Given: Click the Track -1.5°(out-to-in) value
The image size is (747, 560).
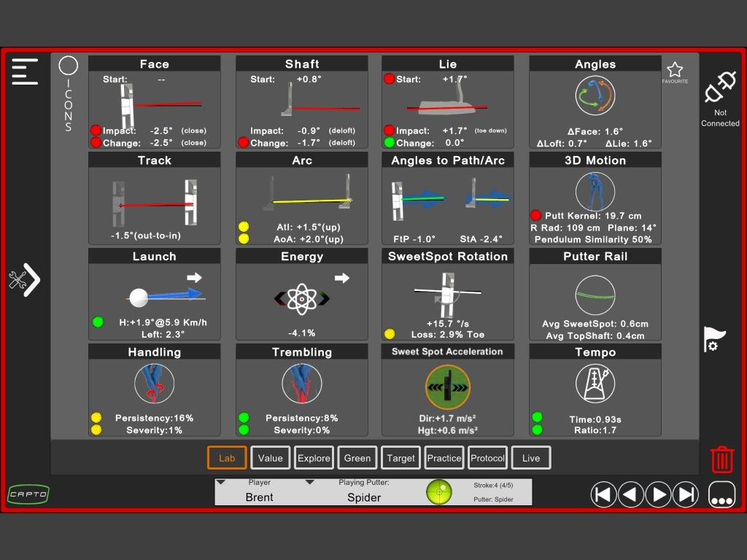Looking at the screenshot, I should click(x=145, y=236).
